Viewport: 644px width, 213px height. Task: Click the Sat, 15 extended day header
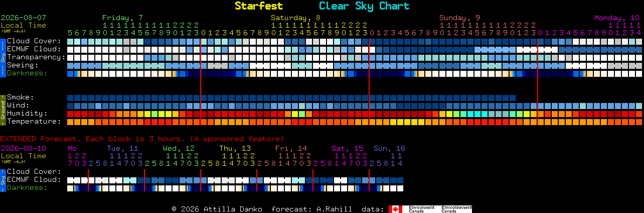tap(347, 149)
